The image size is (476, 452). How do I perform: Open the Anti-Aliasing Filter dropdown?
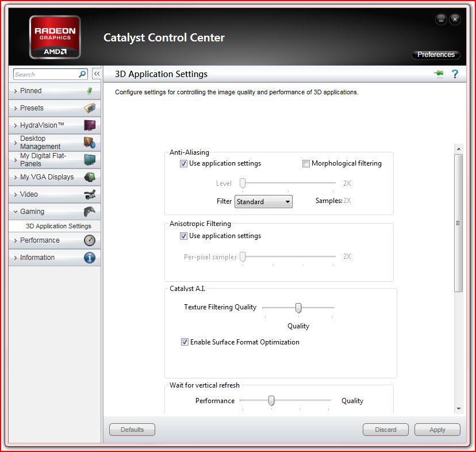click(x=263, y=201)
